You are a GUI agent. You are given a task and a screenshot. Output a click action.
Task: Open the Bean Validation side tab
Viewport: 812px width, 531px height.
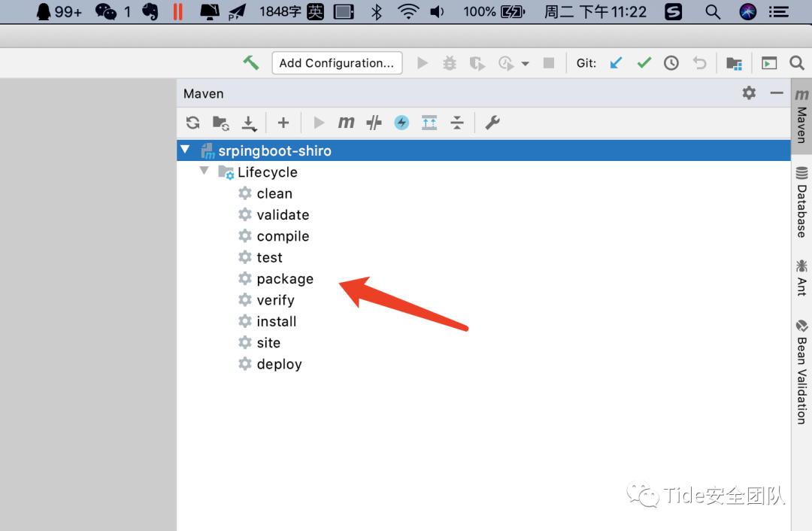pos(801,372)
